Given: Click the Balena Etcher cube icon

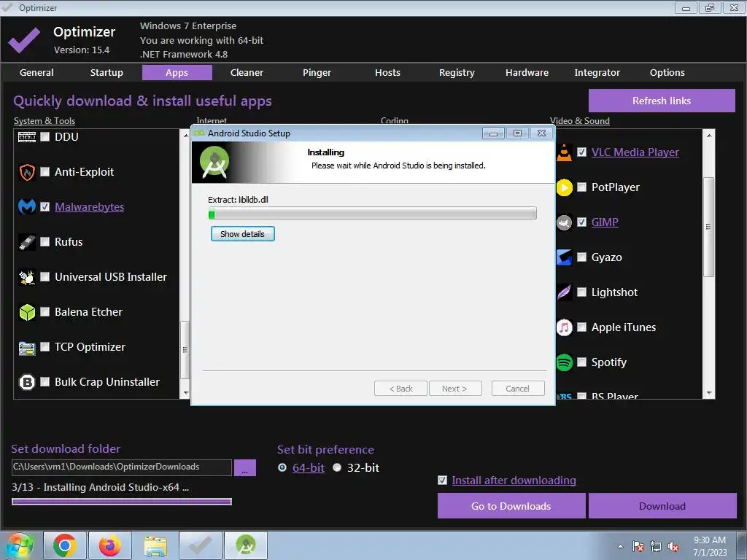Looking at the screenshot, I should 27,312.
